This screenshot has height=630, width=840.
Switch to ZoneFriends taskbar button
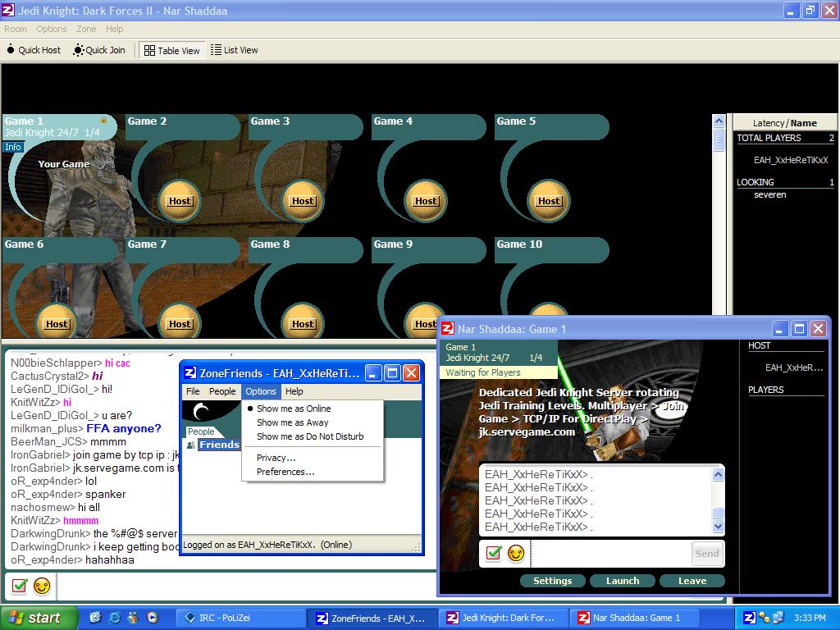point(372,618)
